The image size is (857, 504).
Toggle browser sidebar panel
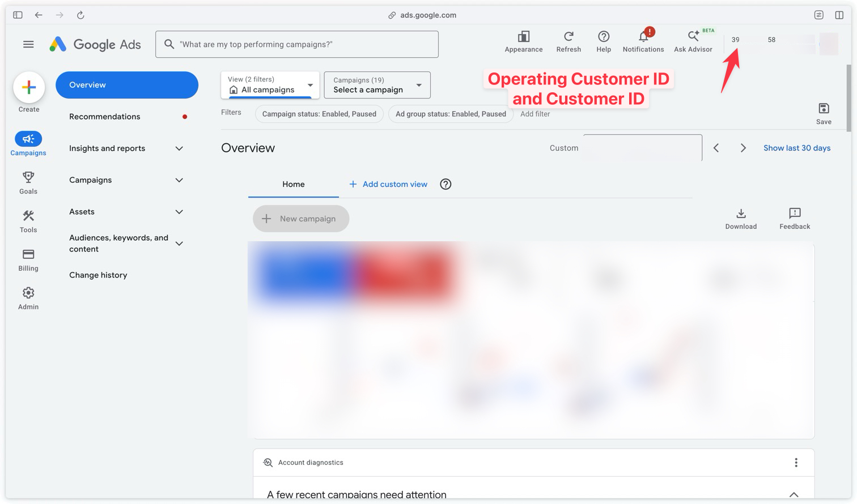pyautogui.click(x=18, y=15)
